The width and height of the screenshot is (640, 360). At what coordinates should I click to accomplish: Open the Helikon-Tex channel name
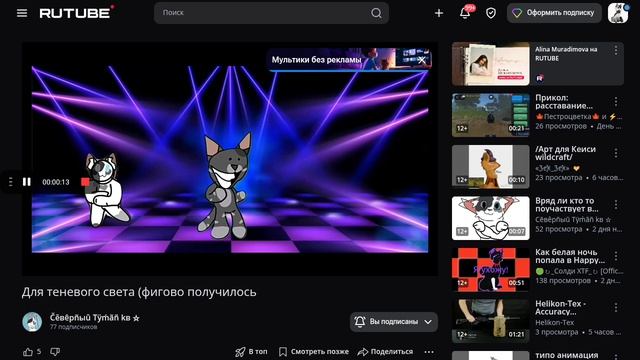tap(555, 322)
